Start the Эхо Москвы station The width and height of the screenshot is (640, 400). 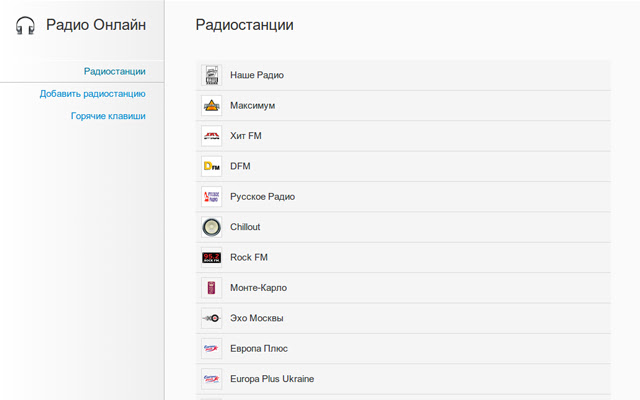click(257, 318)
